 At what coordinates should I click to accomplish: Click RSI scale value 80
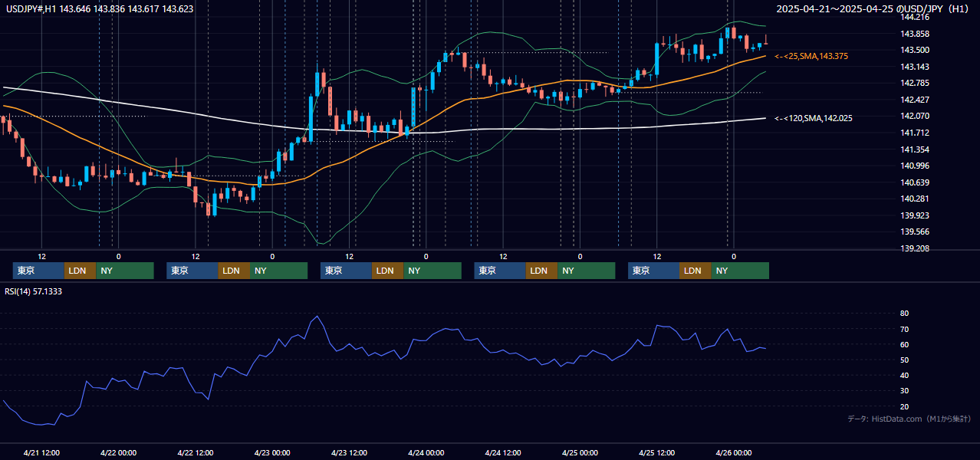click(904, 314)
